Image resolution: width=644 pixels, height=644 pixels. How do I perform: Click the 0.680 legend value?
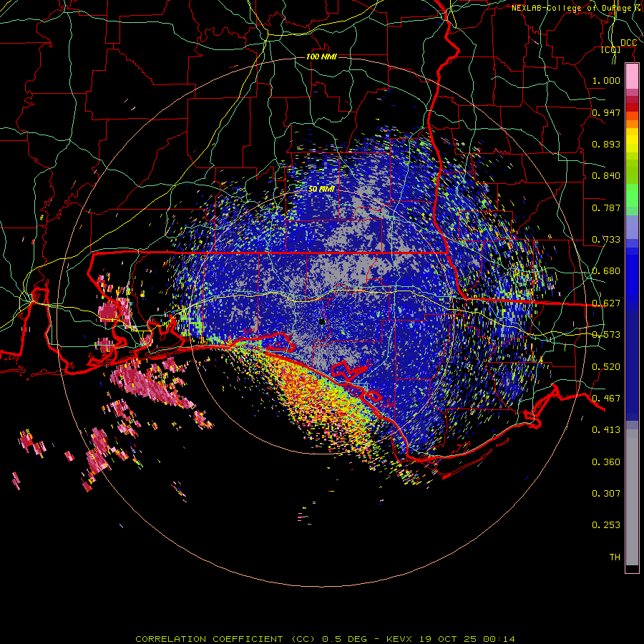606,270
